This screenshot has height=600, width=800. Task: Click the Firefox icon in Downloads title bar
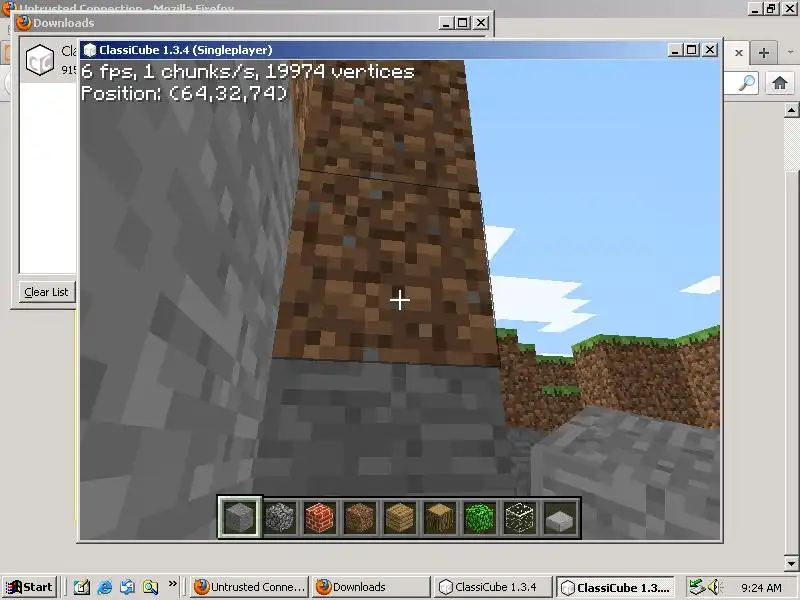coord(23,23)
